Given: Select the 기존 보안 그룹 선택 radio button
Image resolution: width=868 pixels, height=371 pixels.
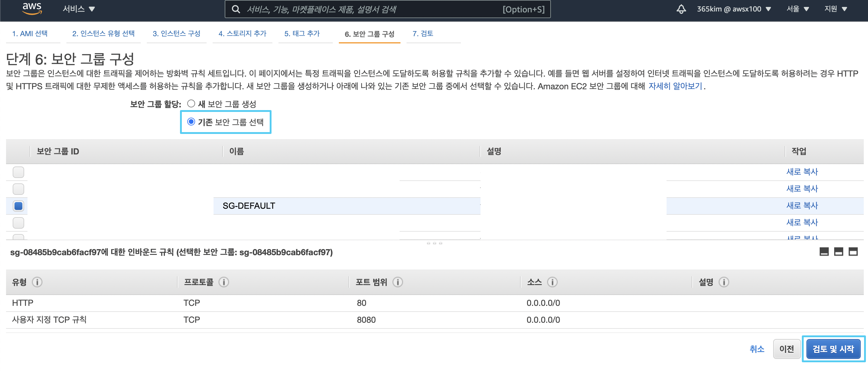Looking at the screenshot, I should pyautogui.click(x=191, y=122).
